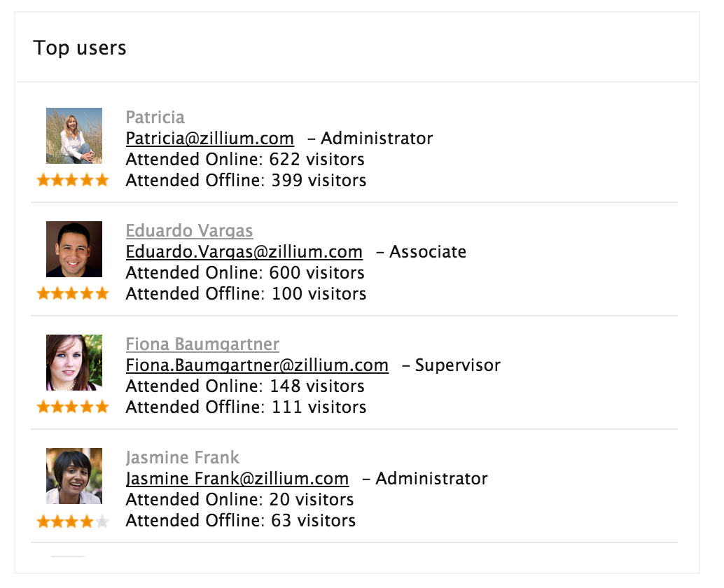Click Jasmine Frank's profile photo

[x=74, y=476]
